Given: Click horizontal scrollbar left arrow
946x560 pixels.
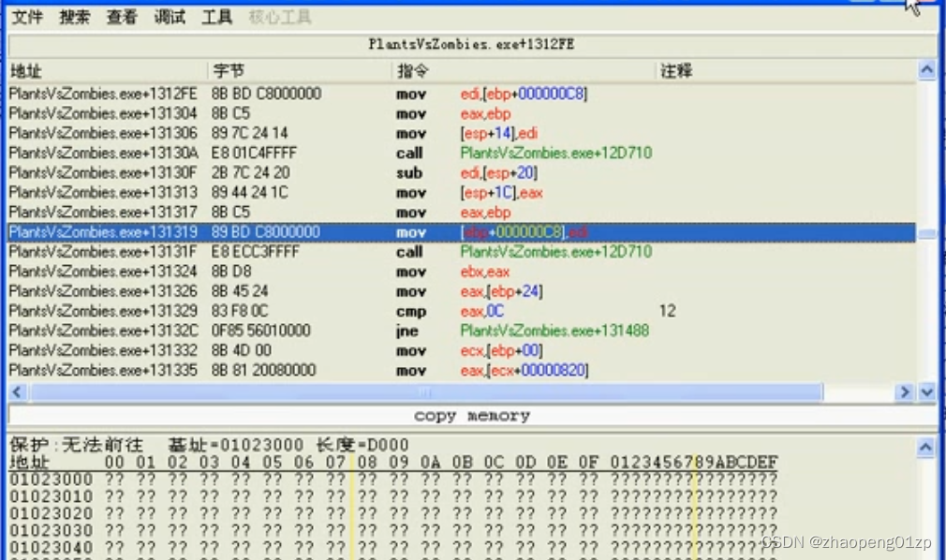Looking at the screenshot, I should coord(17,392).
